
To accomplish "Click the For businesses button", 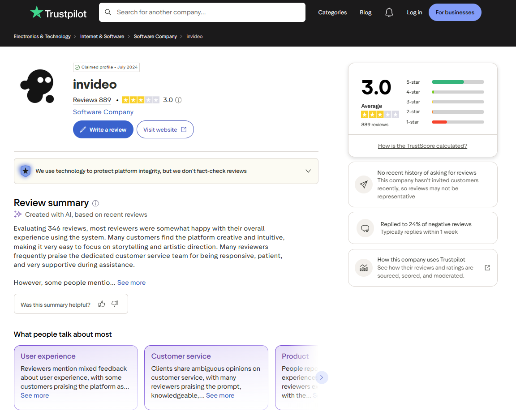I will tap(455, 13).
